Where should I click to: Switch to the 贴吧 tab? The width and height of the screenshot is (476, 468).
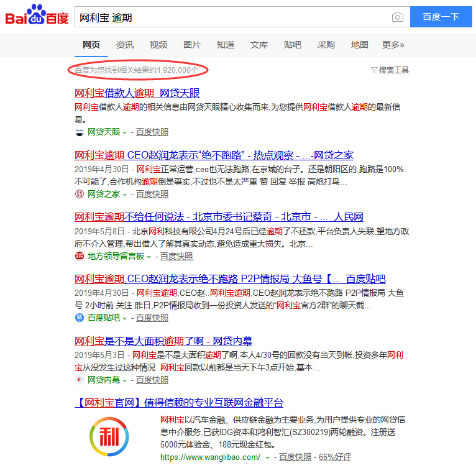292,45
